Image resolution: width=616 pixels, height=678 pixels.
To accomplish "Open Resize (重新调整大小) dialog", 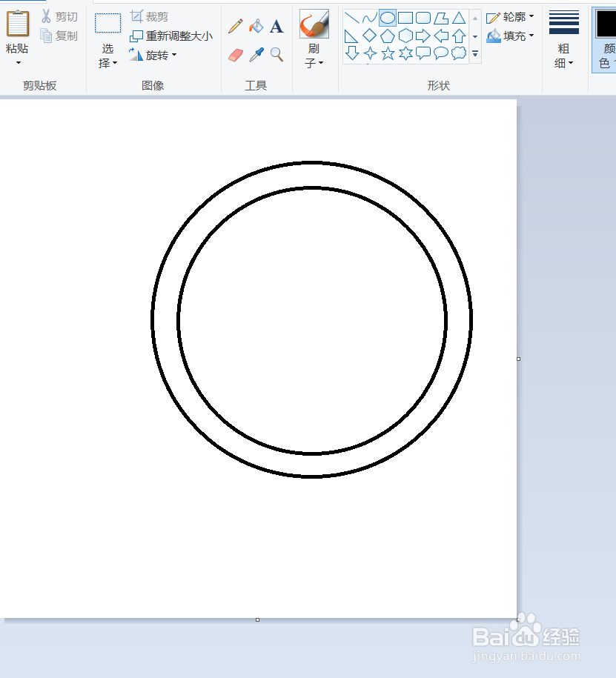I will tap(171, 36).
